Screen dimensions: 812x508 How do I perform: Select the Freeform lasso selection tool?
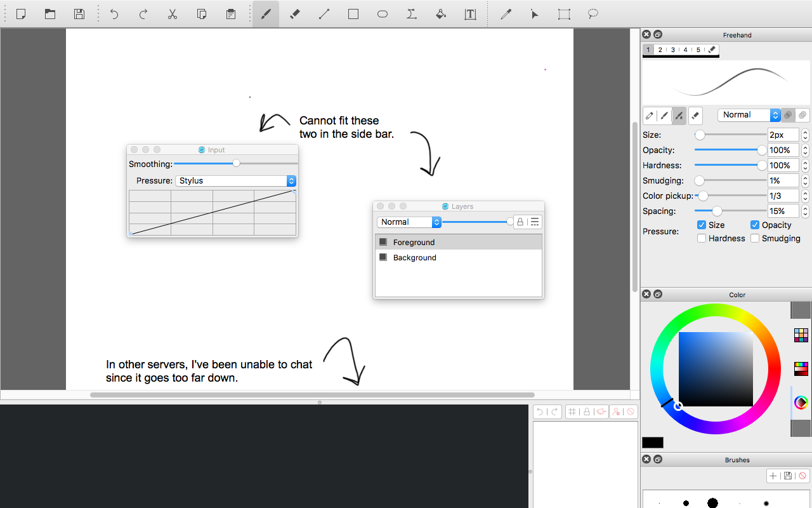593,14
